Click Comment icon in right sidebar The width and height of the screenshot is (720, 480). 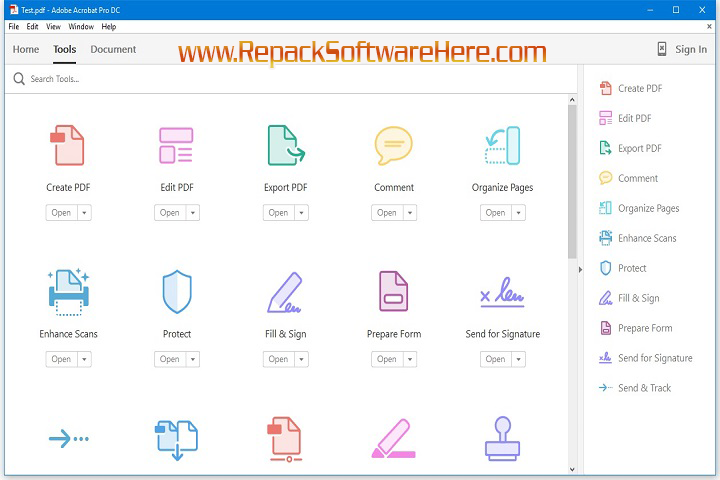coord(606,178)
